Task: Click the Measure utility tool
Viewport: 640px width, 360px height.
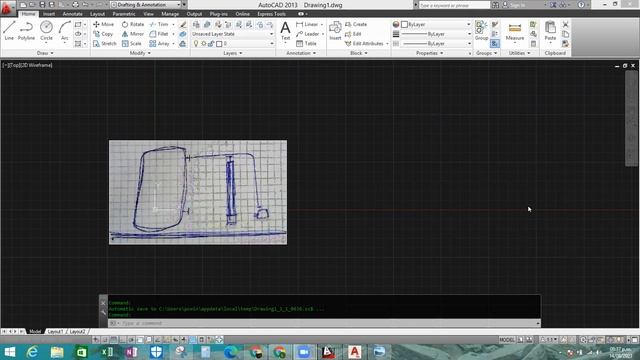Action: pos(515,31)
